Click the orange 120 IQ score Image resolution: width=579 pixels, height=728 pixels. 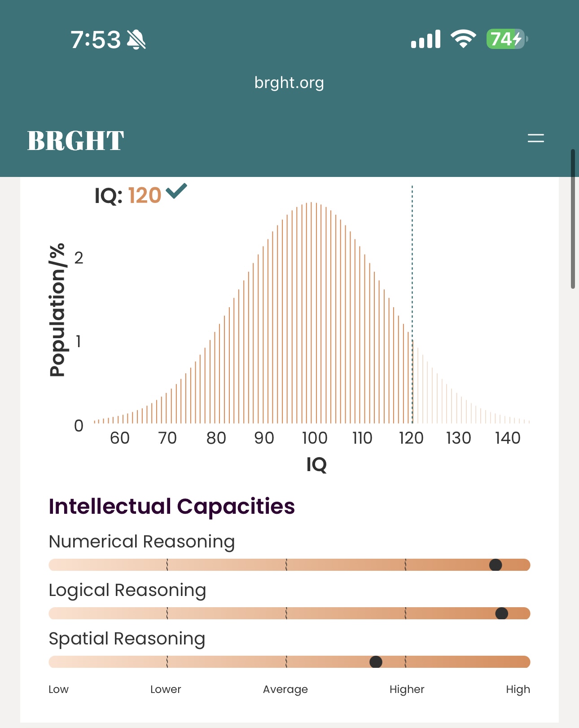point(145,196)
